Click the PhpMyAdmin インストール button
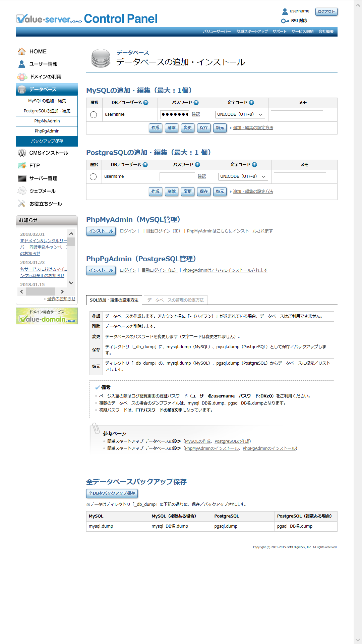The width and height of the screenshot is (362, 644). click(x=101, y=231)
